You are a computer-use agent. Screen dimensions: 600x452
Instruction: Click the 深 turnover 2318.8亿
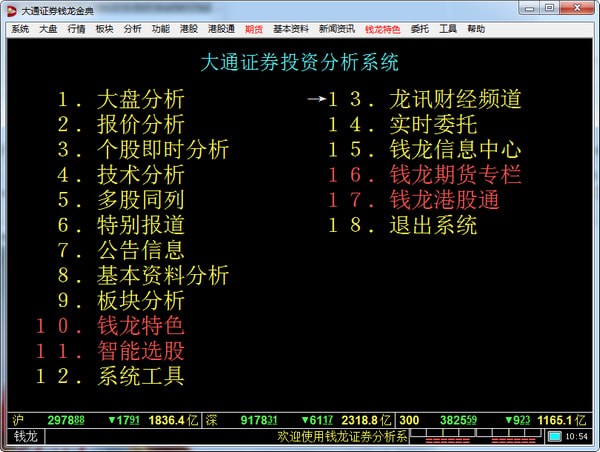coord(366,421)
